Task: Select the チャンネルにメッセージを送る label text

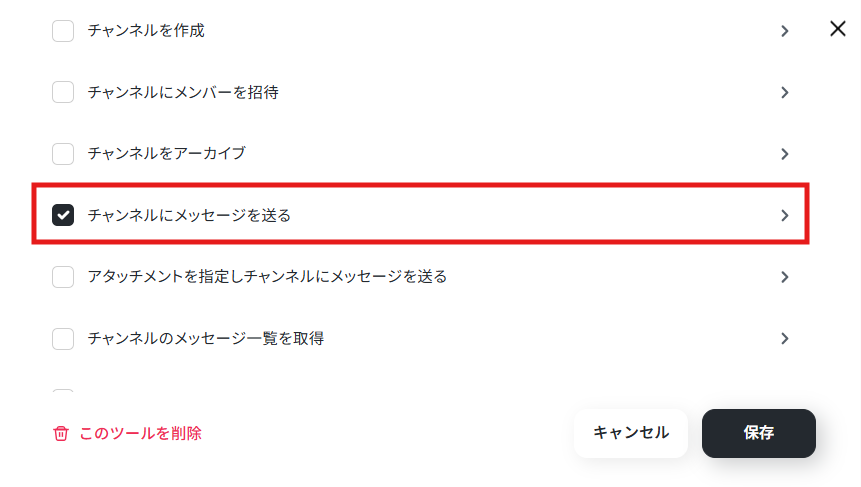Action: pos(189,215)
